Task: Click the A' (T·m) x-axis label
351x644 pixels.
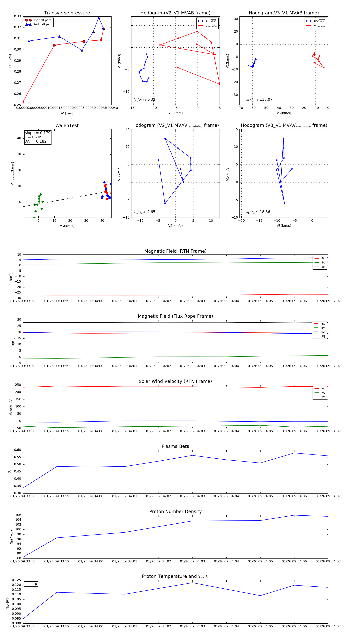Action: click(67, 113)
